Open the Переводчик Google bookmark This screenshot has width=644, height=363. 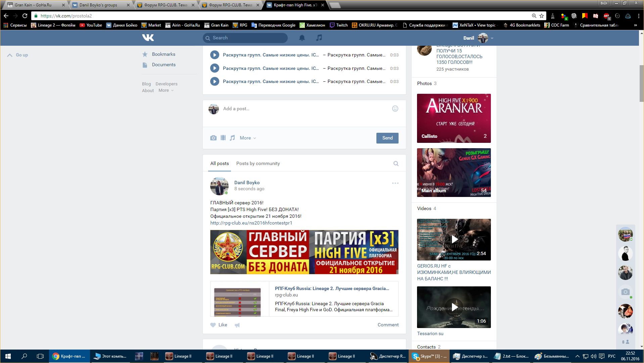click(273, 25)
